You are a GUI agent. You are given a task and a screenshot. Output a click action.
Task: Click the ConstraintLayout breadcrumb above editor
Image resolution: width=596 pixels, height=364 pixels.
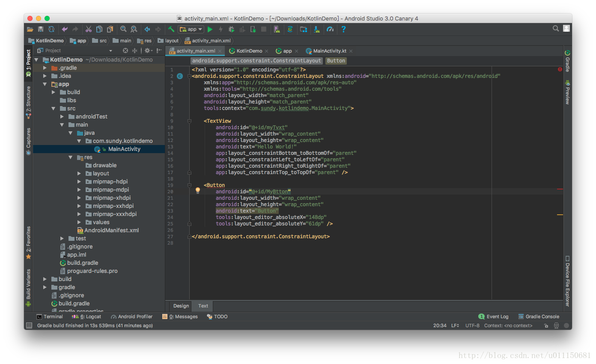pos(256,61)
